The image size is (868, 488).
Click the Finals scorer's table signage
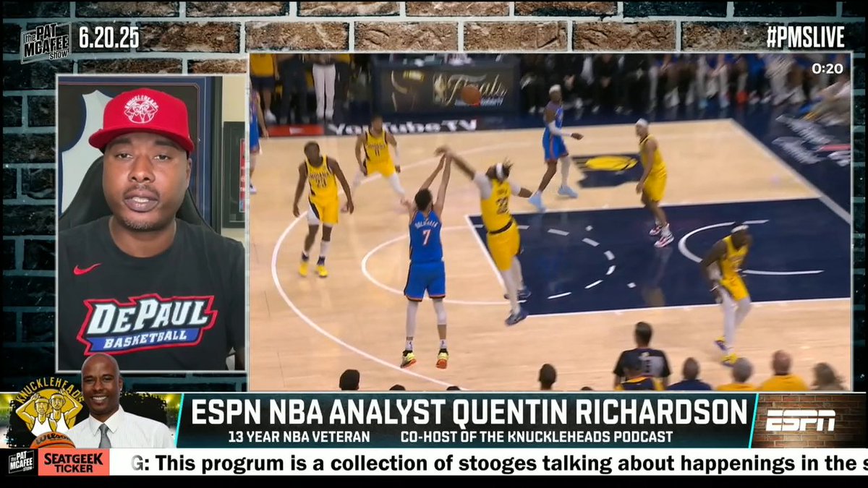pos(444,90)
